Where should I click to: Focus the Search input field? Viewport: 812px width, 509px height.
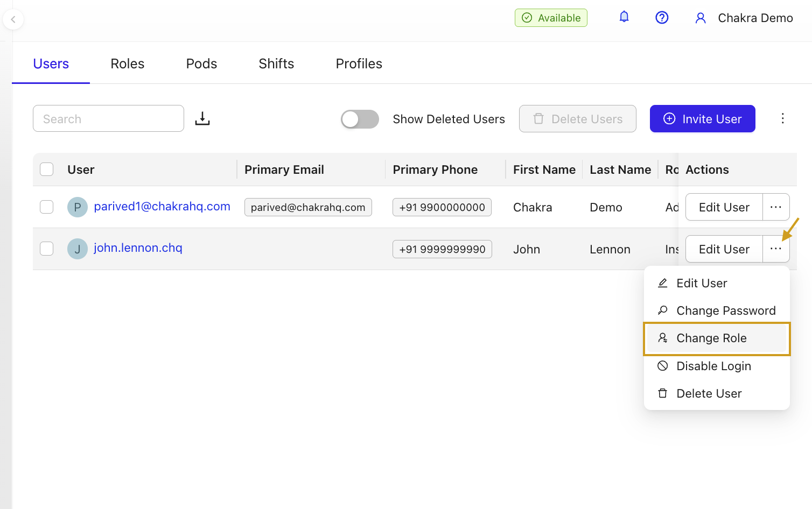[x=108, y=119]
